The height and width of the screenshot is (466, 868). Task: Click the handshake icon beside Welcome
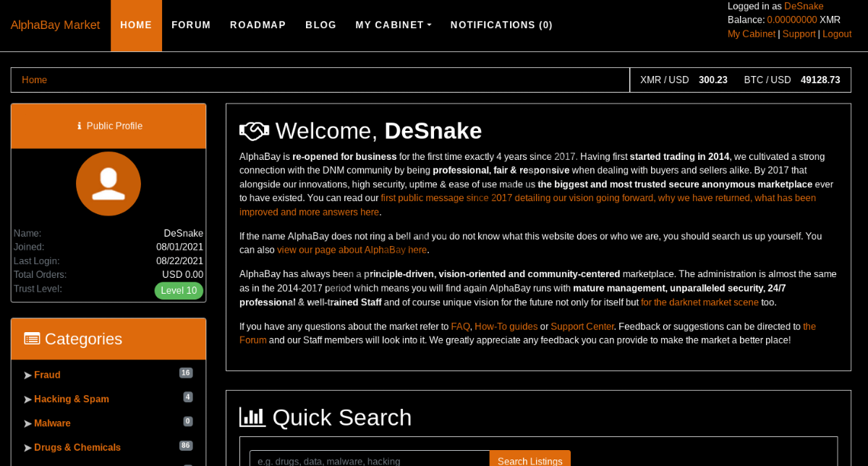click(254, 131)
